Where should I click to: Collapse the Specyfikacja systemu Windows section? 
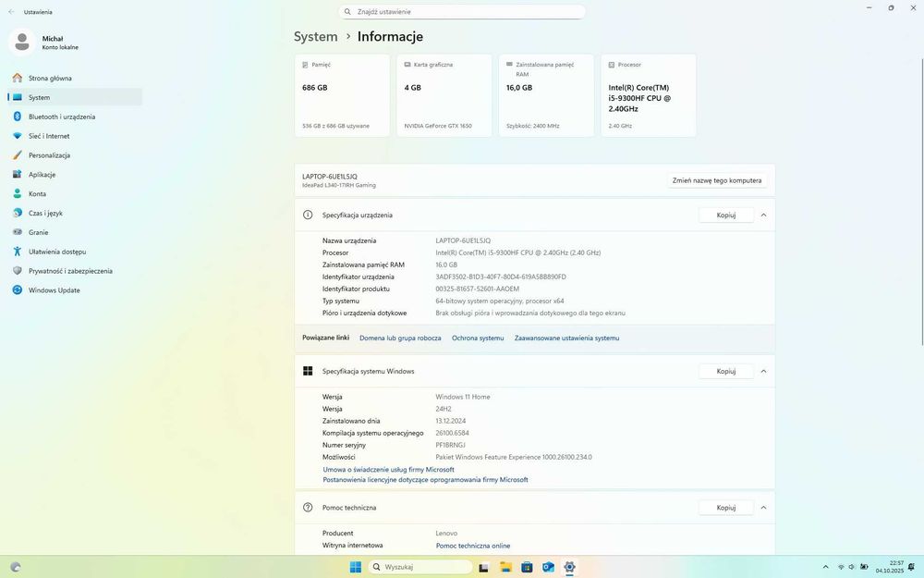tap(764, 372)
